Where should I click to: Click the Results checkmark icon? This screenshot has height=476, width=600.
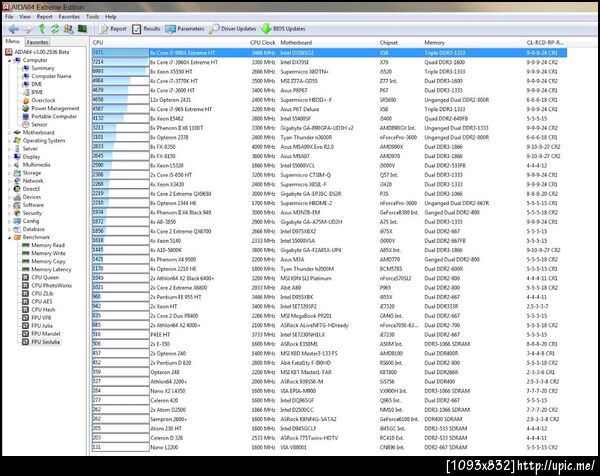(136, 29)
